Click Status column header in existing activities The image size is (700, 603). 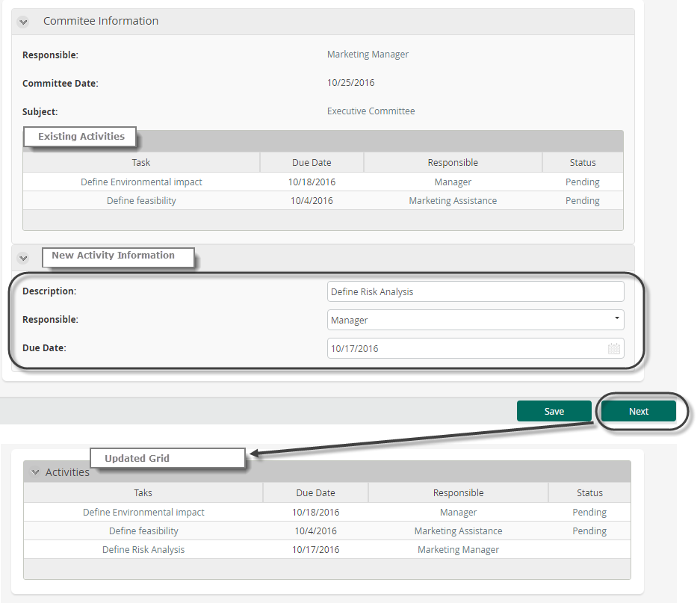click(x=582, y=162)
